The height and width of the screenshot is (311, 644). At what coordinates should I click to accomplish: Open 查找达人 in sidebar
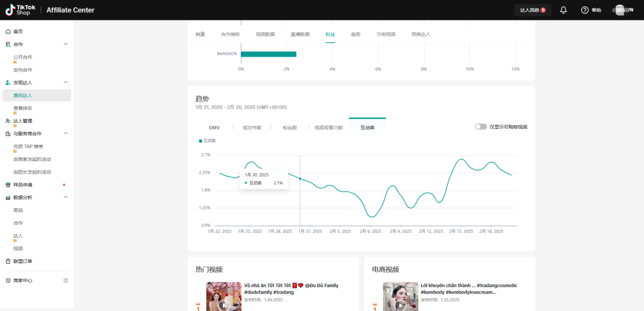36,96
